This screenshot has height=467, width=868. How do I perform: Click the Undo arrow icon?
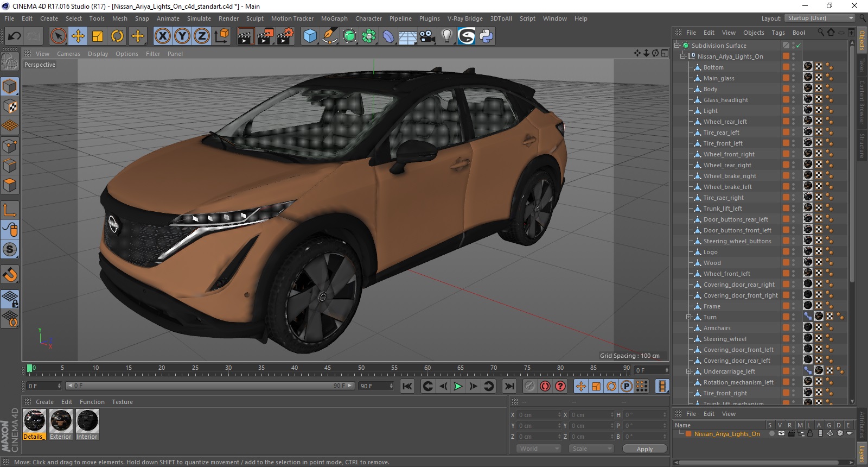[x=14, y=36]
